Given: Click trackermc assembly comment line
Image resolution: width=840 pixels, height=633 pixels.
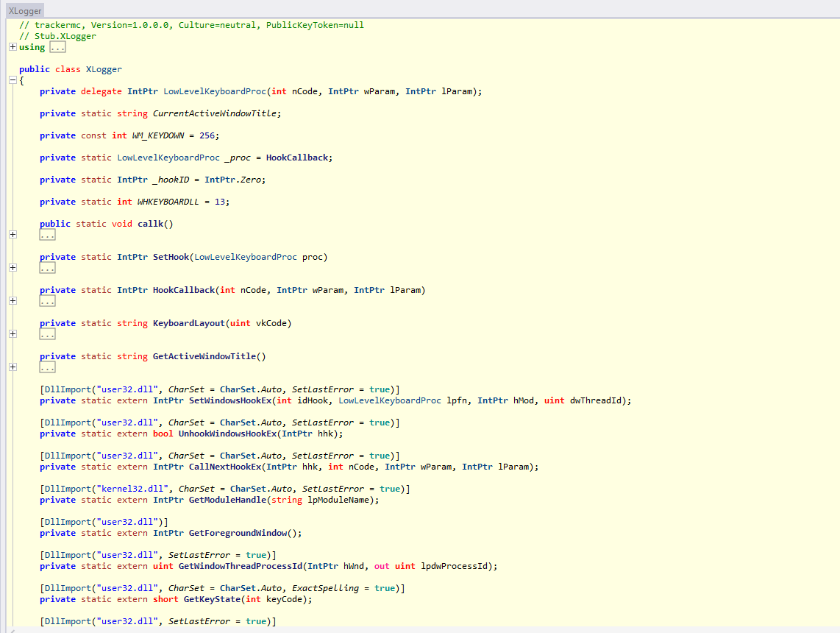Looking at the screenshot, I should [x=191, y=25].
